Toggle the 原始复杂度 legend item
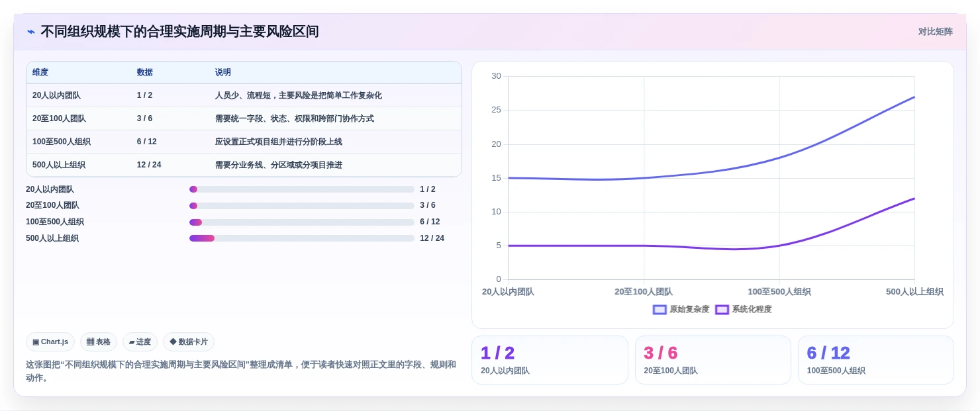Viewport: 980px width, 411px height. point(681,309)
